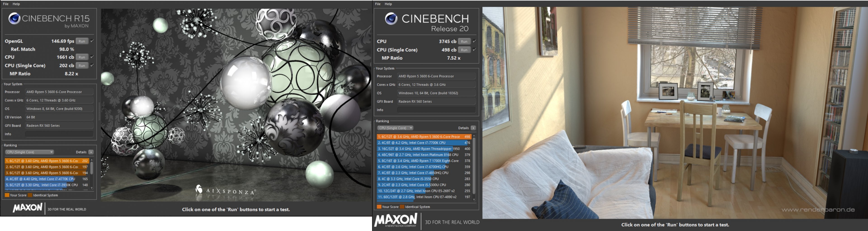Click the Cinebench Release 20 sphere logo

tap(391, 18)
